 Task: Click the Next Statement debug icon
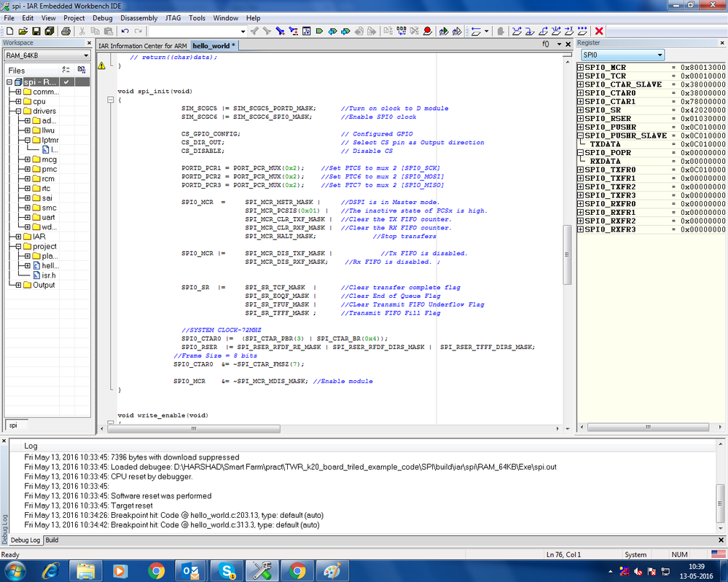click(x=556, y=31)
